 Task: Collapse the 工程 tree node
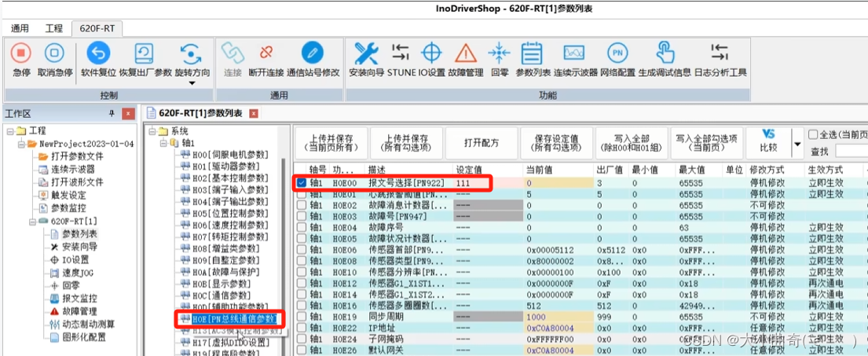(10, 131)
